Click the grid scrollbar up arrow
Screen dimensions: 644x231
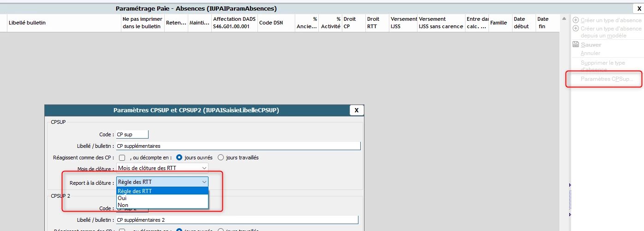(x=564, y=18)
